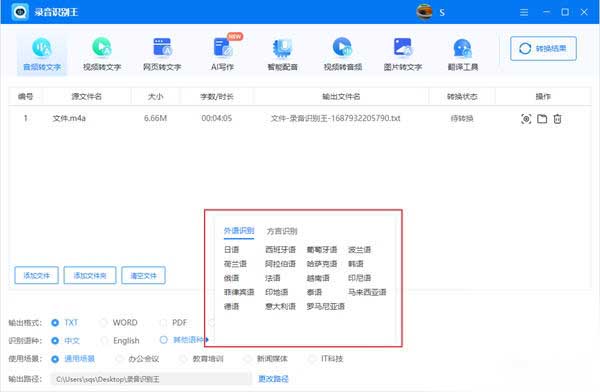The image size is (600, 392).
Task: Choose 印地语 from the language list
Action: tap(277, 292)
